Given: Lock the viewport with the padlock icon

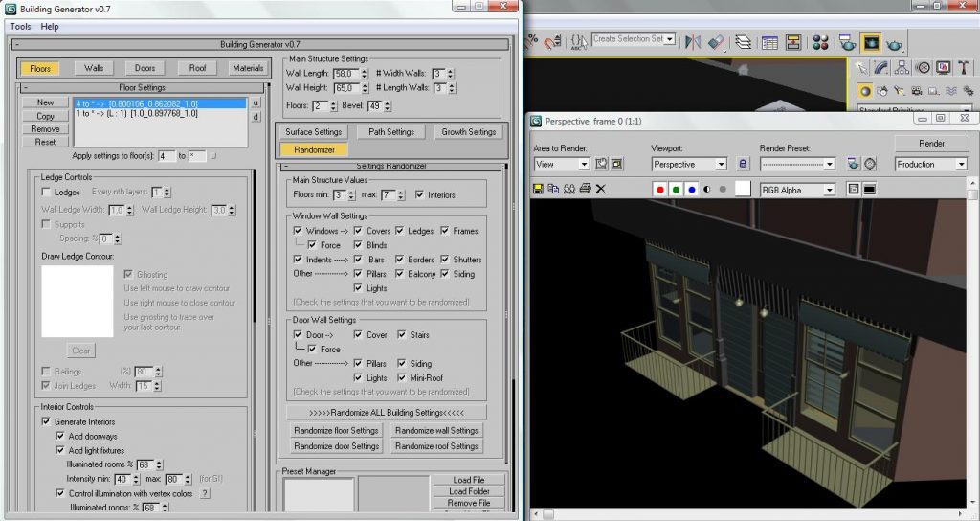Looking at the screenshot, I should coord(743,165).
